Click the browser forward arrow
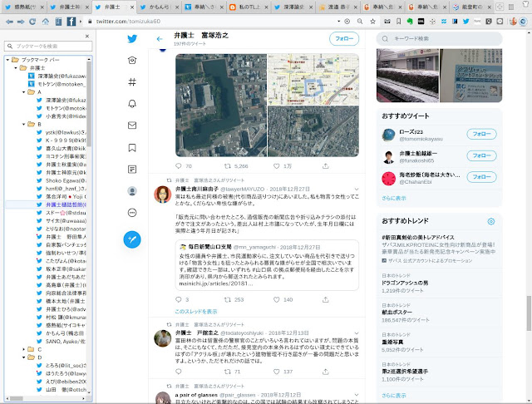The height and width of the screenshot is (404, 532). coord(21,22)
